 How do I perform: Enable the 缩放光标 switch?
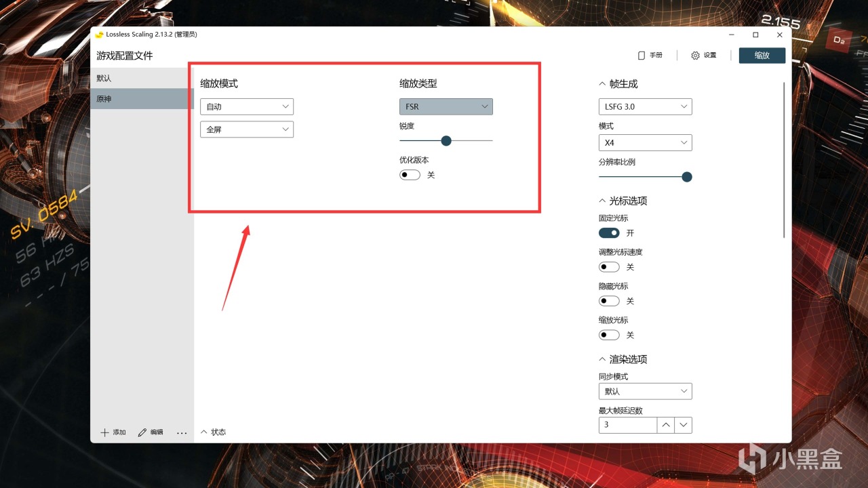pyautogui.click(x=609, y=335)
